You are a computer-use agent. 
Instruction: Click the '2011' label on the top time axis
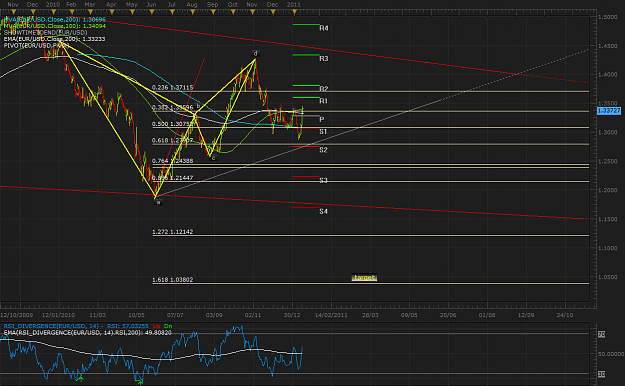coord(294,4)
